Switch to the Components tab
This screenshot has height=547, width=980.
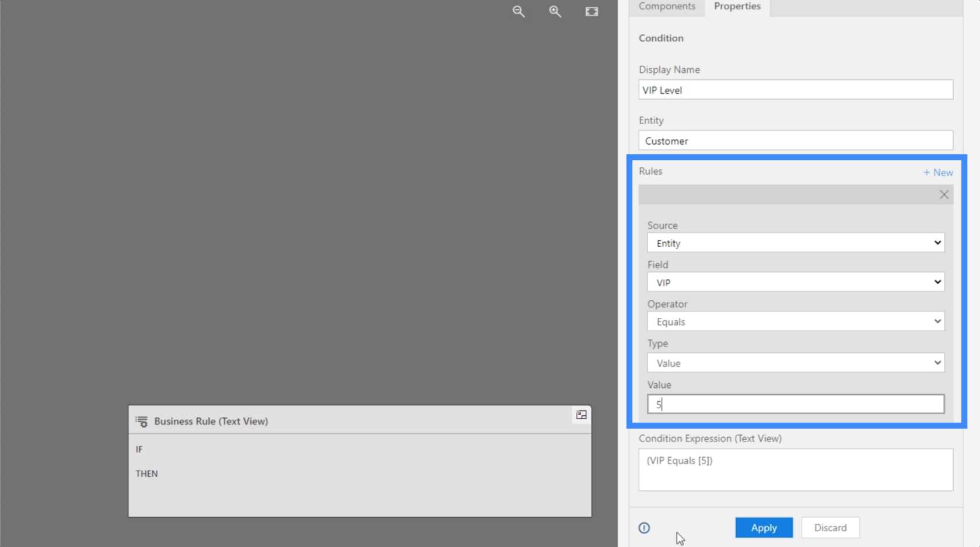(667, 6)
